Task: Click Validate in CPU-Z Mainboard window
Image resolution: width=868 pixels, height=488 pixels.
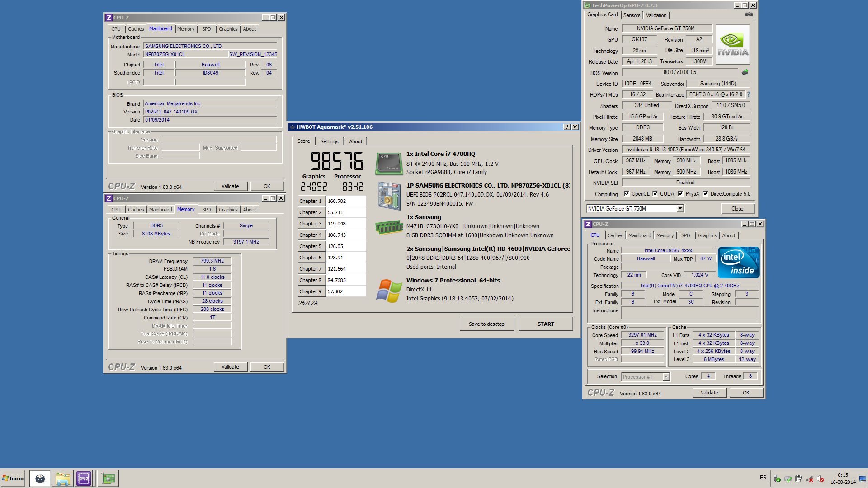Action: [x=230, y=186]
